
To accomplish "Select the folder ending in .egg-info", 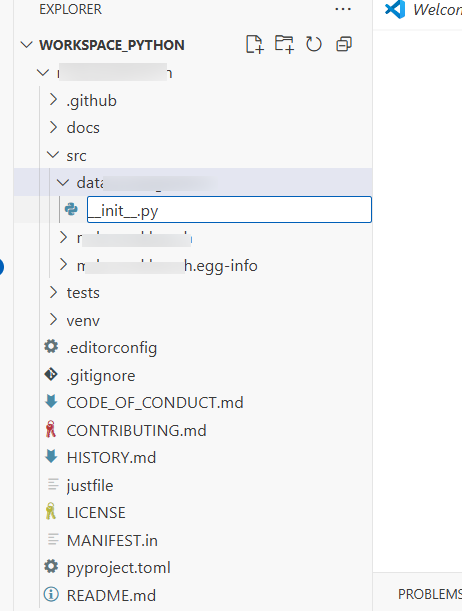I will coord(167,266).
